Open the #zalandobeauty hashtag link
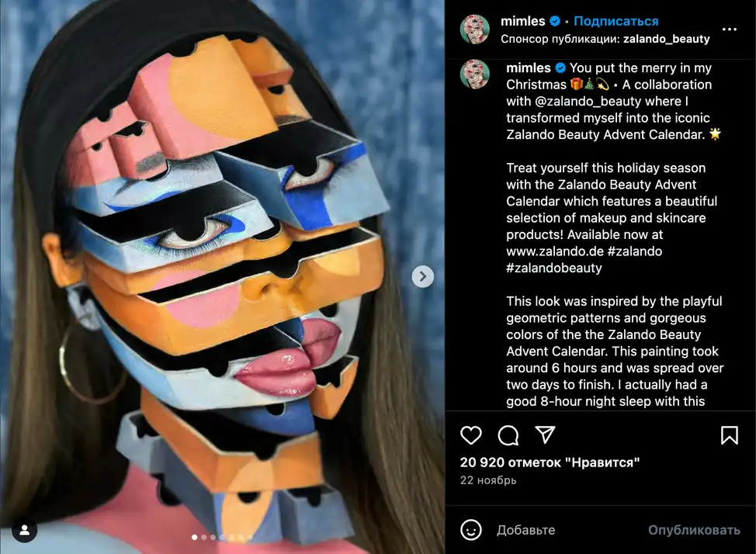Image resolution: width=756 pixels, height=554 pixels. pos(553,268)
